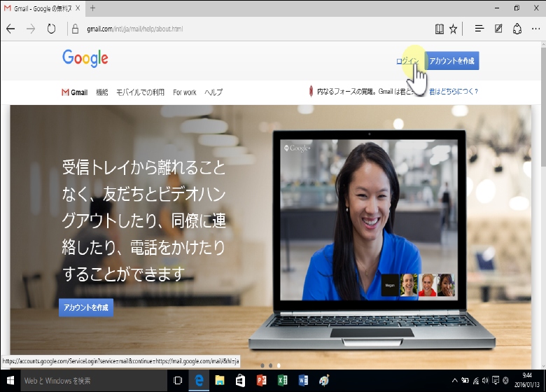Open the 機能 navigation item
The width and height of the screenshot is (546, 392).
point(102,92)
